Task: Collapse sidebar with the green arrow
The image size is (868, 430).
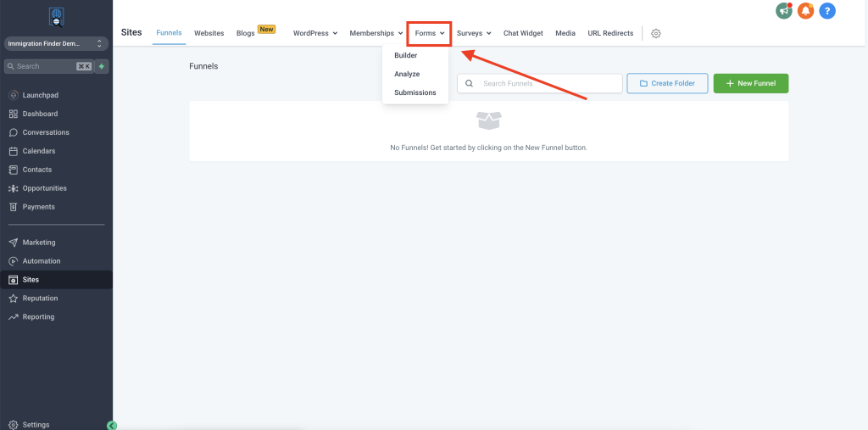Action: (112, 425)
